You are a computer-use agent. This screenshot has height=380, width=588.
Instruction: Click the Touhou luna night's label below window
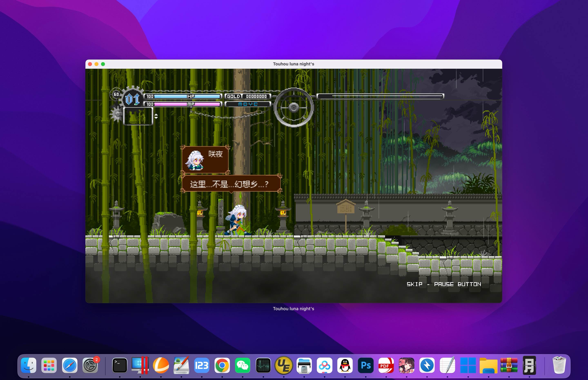[294, 309]
